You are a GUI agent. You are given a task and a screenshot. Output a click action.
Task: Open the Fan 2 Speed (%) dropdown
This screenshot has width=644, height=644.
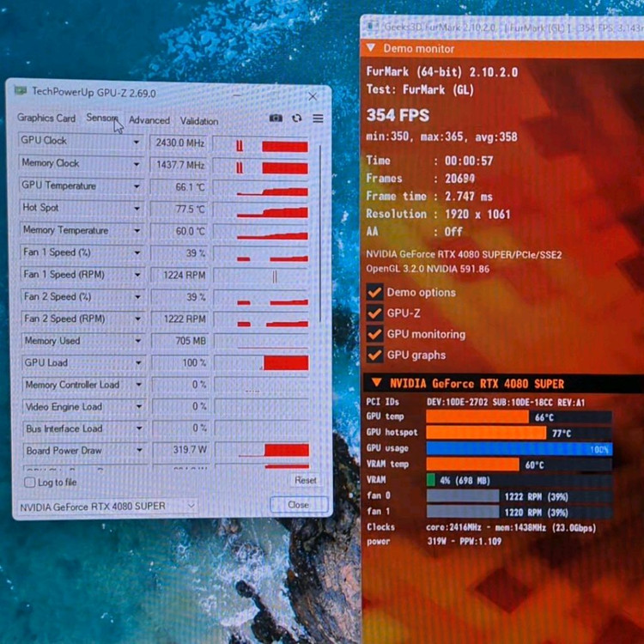(137, 297)
